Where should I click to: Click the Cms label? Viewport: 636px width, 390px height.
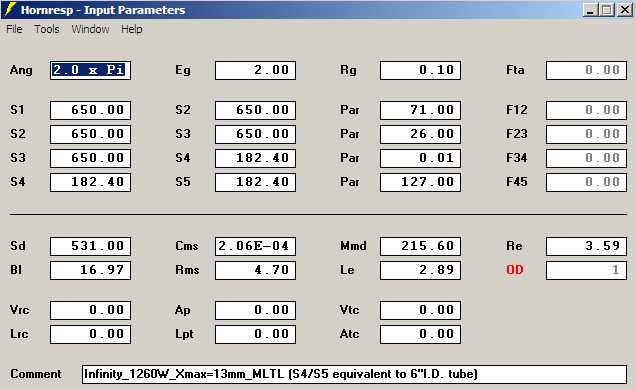click(x=187, y=246)
